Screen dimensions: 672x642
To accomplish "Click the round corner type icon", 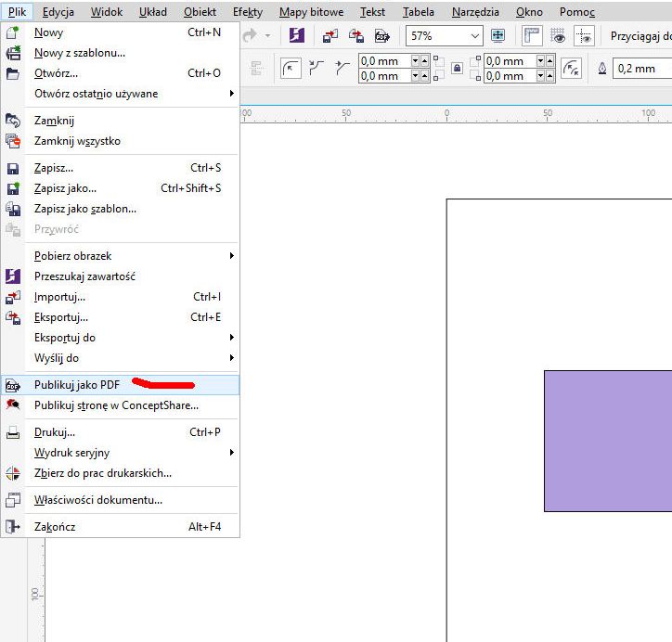I will (x=291, y=69).
